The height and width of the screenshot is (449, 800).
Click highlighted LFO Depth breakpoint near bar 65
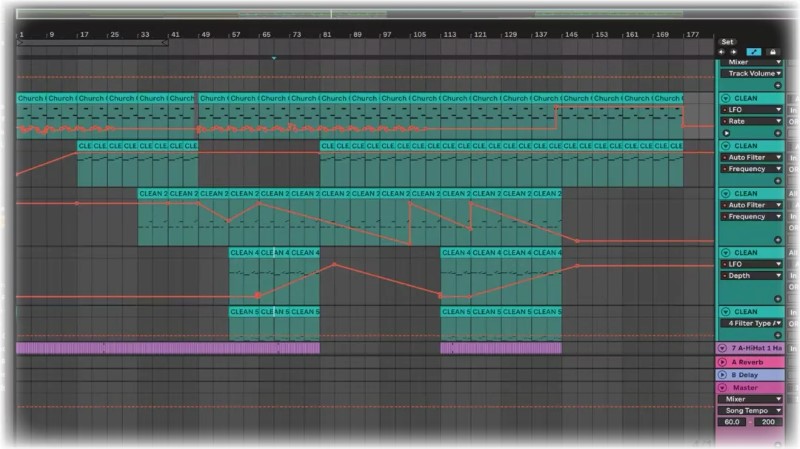tap(258, 295)
